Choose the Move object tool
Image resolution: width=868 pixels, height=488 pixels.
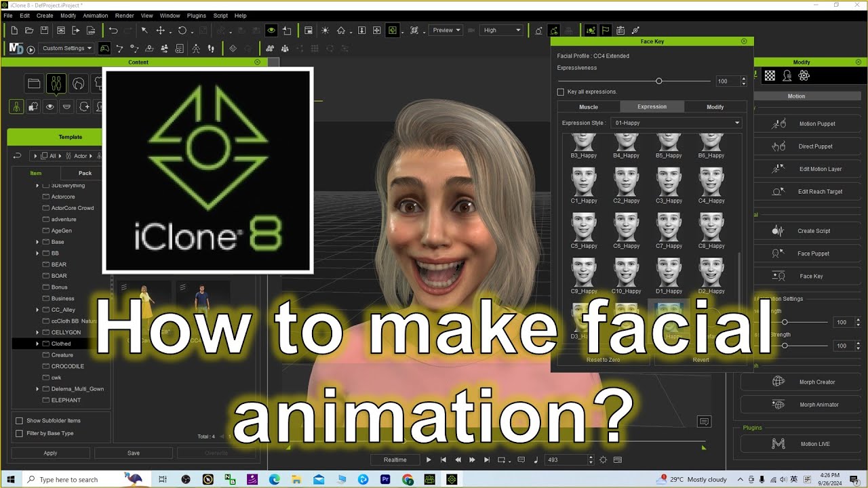(x=161, y=30)
